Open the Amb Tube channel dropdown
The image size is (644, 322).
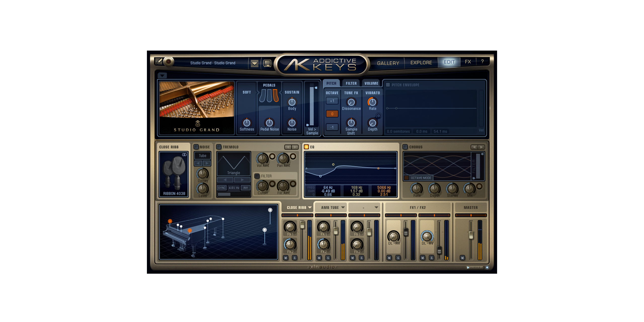[343, 208]
